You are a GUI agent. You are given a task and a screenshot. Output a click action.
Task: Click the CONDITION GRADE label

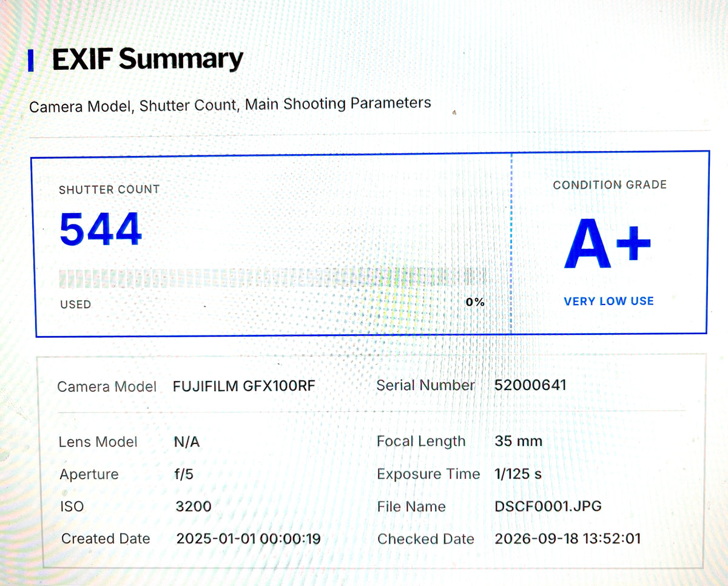click(610, 185)
